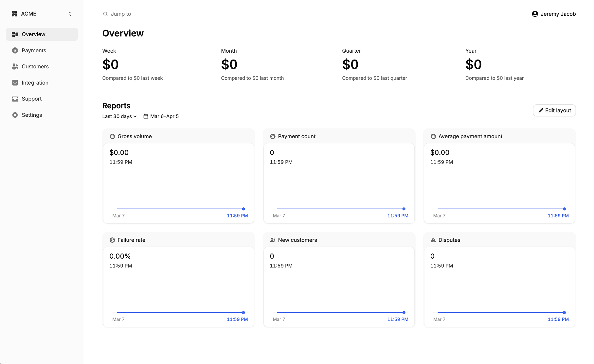Click the Support inbox icon in sidebar
The width and height of the screenshot is (594, 364).
(x=15, y=99)
